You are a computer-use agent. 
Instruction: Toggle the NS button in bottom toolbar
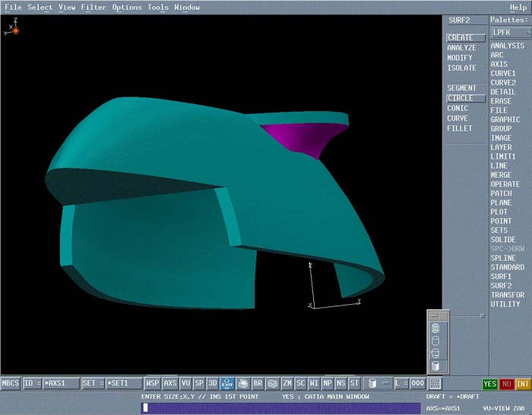[x=340, y=384]
